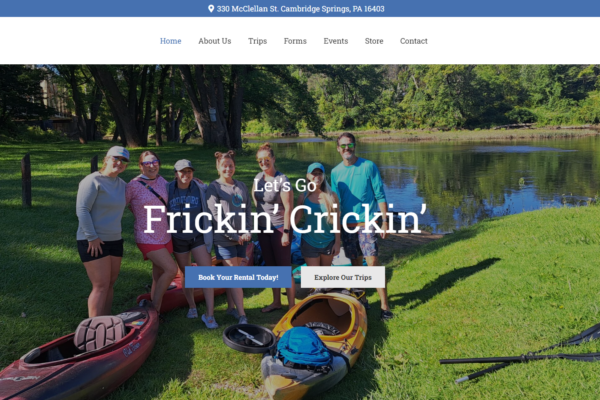Click the Let's Go subtitle text
Screen dimensions: 600x400
[x=285, y=185]
